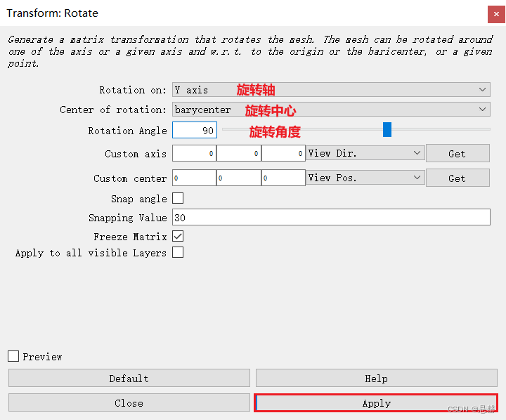Image resolution: width=506 pixels, height=420 pixels.
Task: Click the Rotation Angle slider handle
Action: coord(387,130)
